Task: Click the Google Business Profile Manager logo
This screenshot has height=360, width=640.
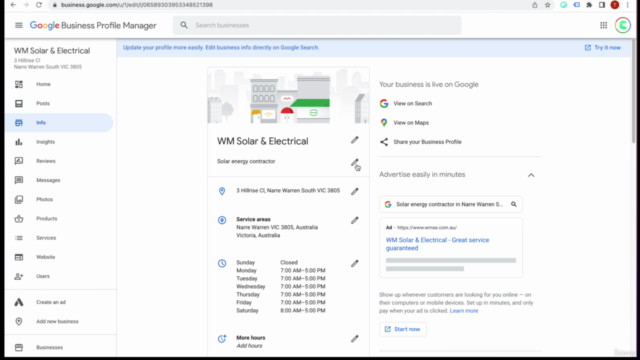Action: (x=93, y=25)
